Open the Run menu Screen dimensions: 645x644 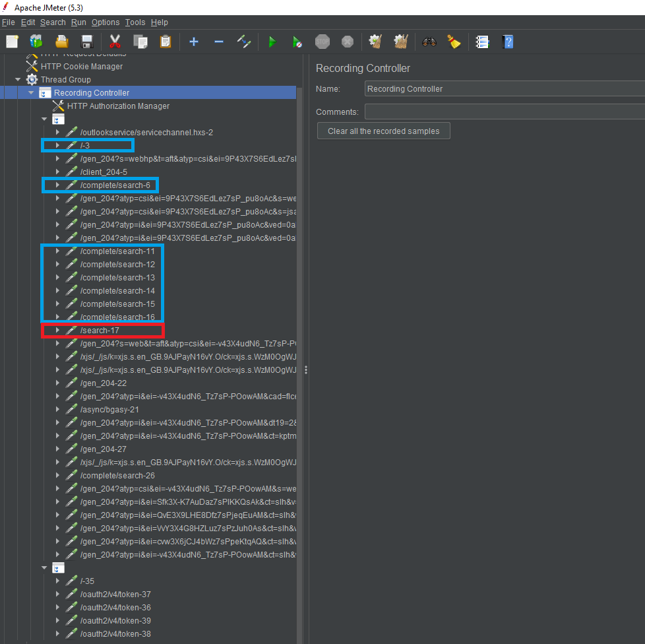click(78, 22)
